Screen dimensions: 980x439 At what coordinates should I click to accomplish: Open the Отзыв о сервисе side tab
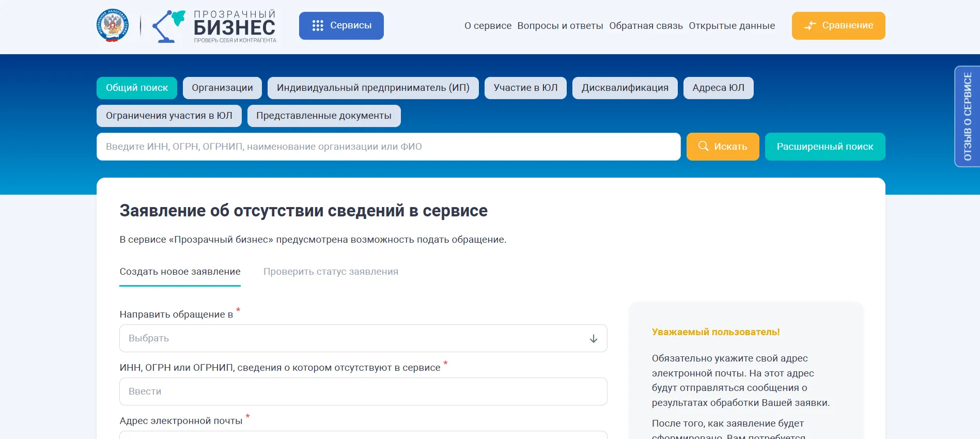pos(967,116)
